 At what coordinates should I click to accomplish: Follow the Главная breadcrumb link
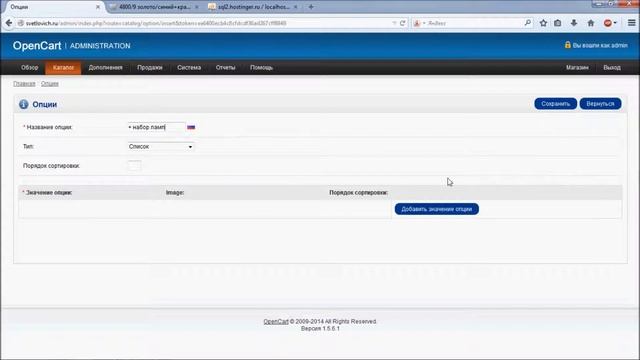click(x=24, y=84)
